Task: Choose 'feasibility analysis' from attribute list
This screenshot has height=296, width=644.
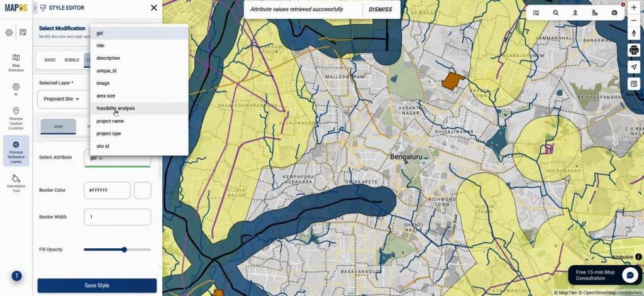Action: click(116, 108)
